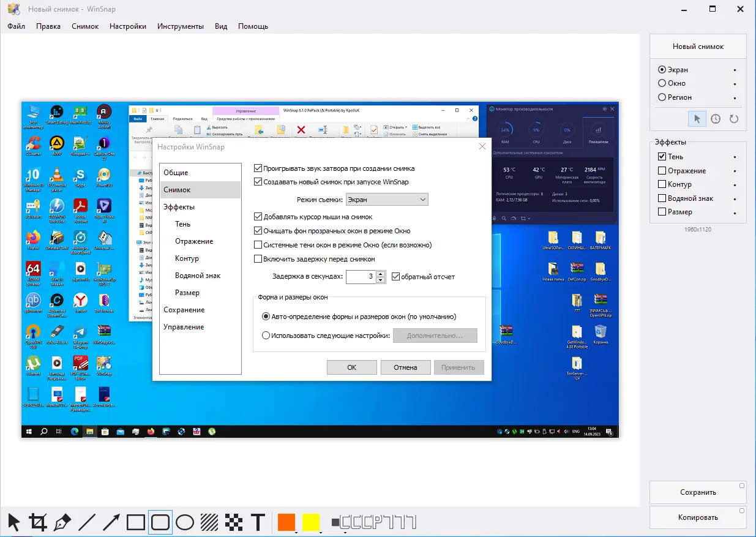
Task: Click CCleaner icon in the captured desktop
Action: pyautogui.click(x=33, y=145)
